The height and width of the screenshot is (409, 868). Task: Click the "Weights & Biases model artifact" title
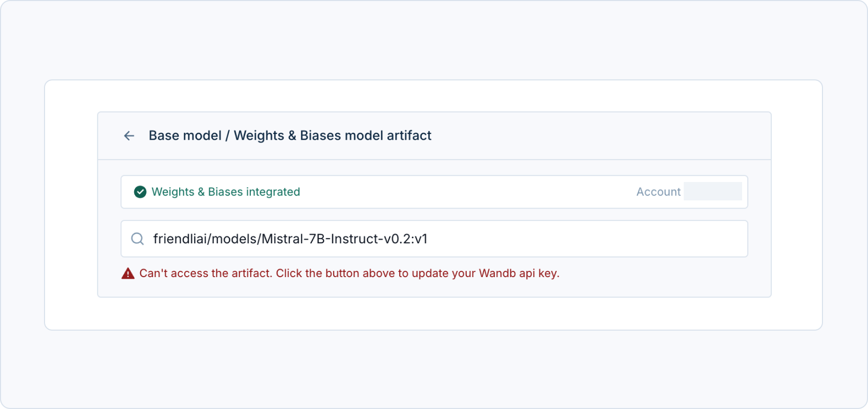click(333, 135)
